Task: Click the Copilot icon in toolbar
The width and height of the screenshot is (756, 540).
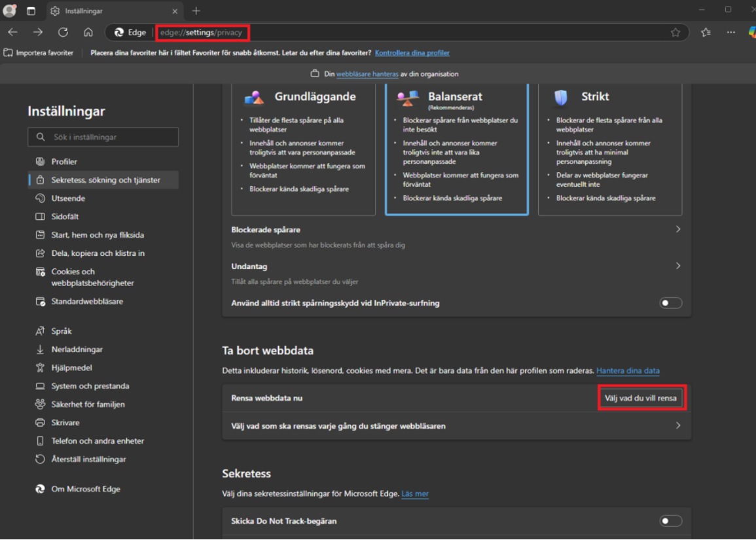Action: pos(751,32)
